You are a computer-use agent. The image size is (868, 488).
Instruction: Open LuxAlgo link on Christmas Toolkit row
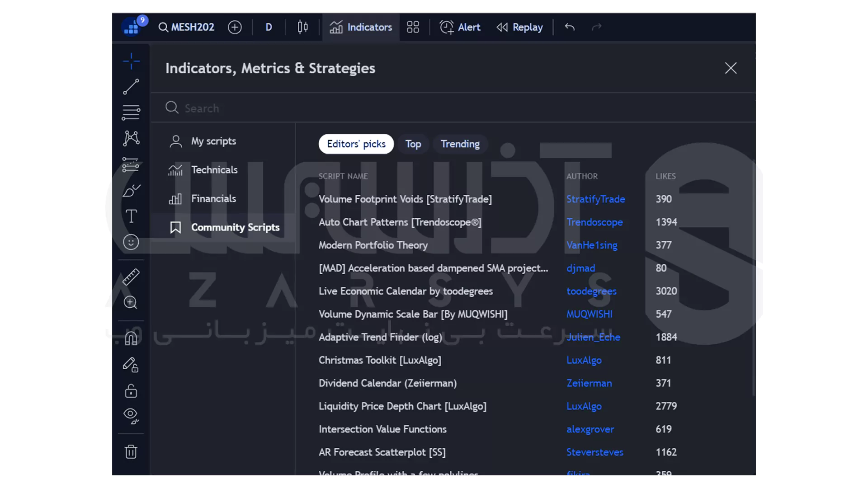tap(584, 360)
